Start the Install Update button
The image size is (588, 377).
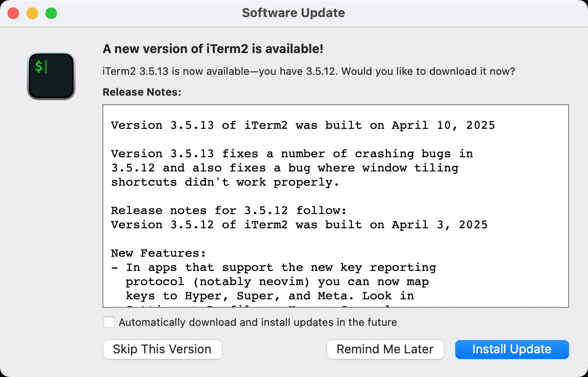point(512,350)
